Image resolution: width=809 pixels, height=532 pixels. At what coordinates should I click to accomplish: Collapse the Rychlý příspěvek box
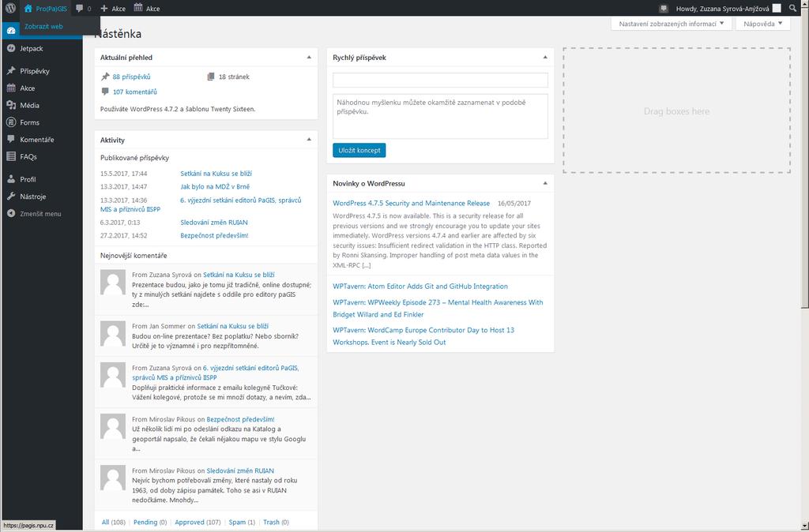click(x=545, y=57)
